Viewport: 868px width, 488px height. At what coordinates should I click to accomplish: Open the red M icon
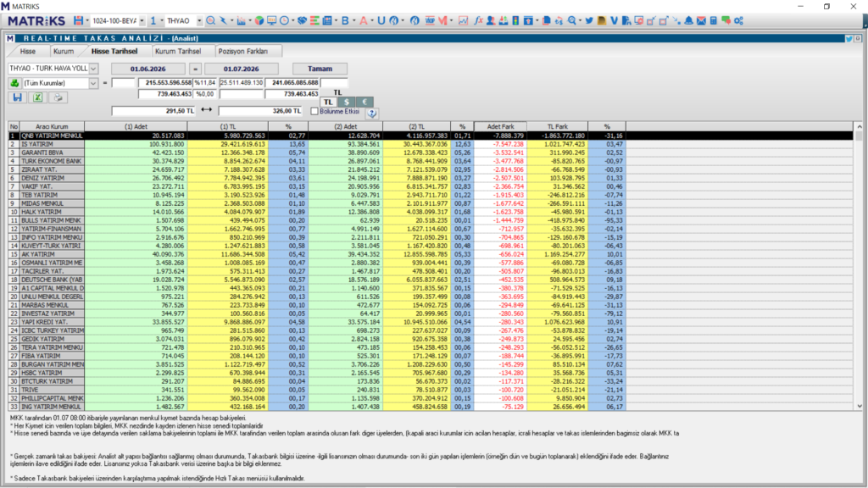point(442,20)
